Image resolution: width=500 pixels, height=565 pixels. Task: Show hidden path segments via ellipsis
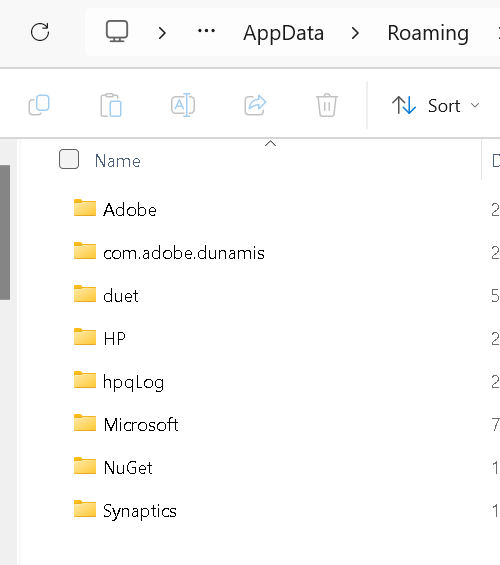point(206,31)
